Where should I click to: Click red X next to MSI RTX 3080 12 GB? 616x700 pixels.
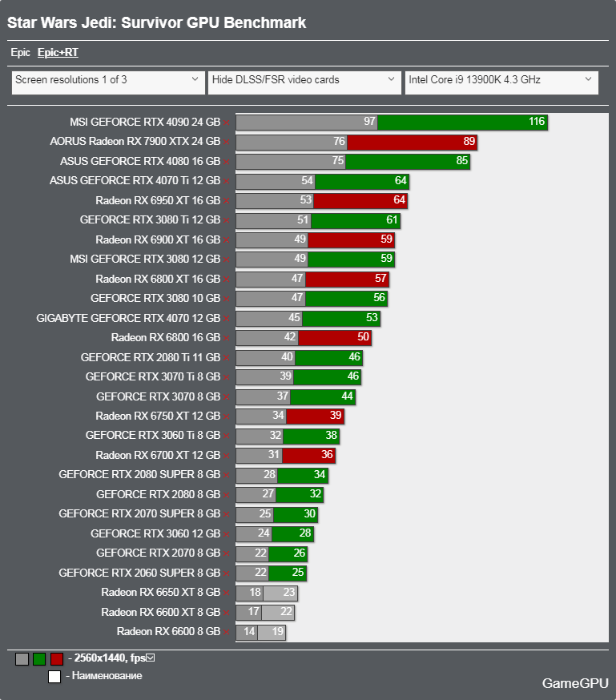(x=227, y=260)
